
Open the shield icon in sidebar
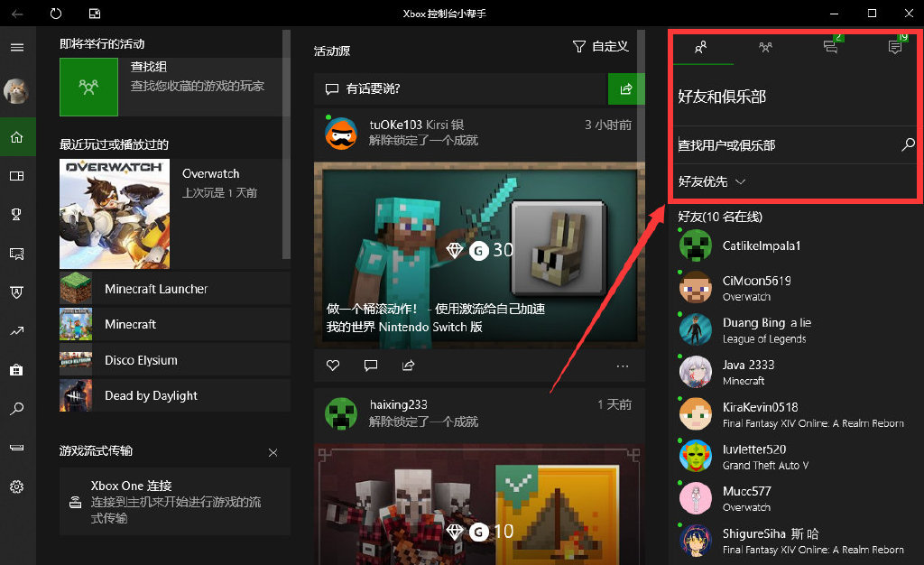point(17,292)
